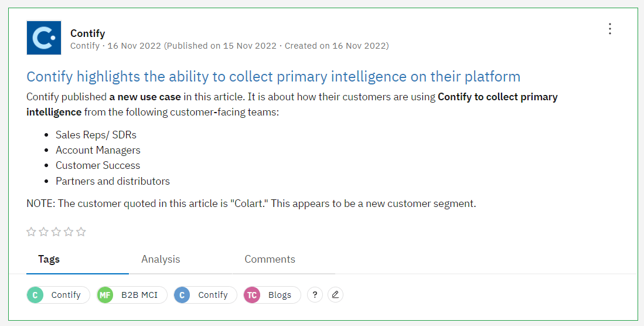Viewport: 644px width, 326px height.
Task: Switch to the Analysis tab
Action: (161, 259)
